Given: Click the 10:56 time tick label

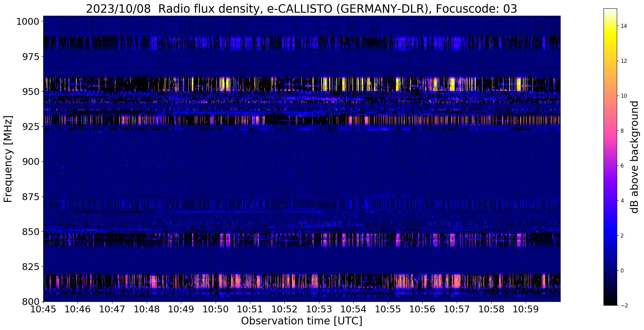Looking at the screenshot, I should coord(423,309).
